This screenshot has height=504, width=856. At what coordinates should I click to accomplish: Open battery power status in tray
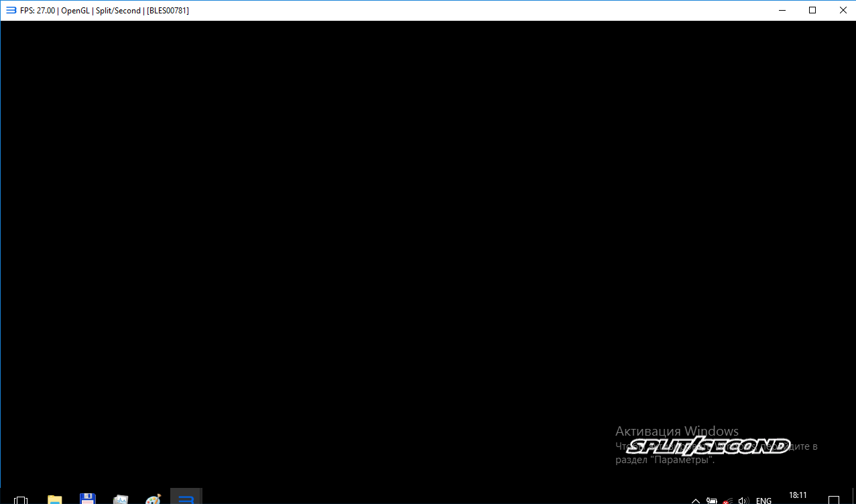pyautogui.click(x=711, y=500)
